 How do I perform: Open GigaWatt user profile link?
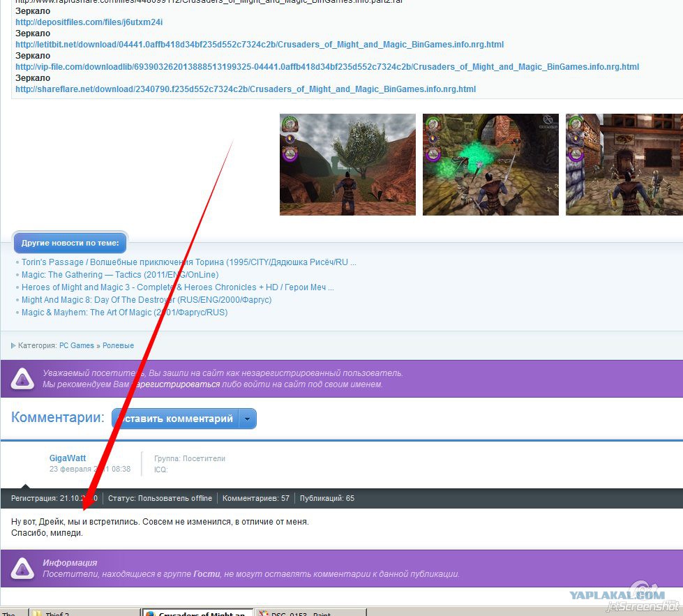tap(68, 458)
